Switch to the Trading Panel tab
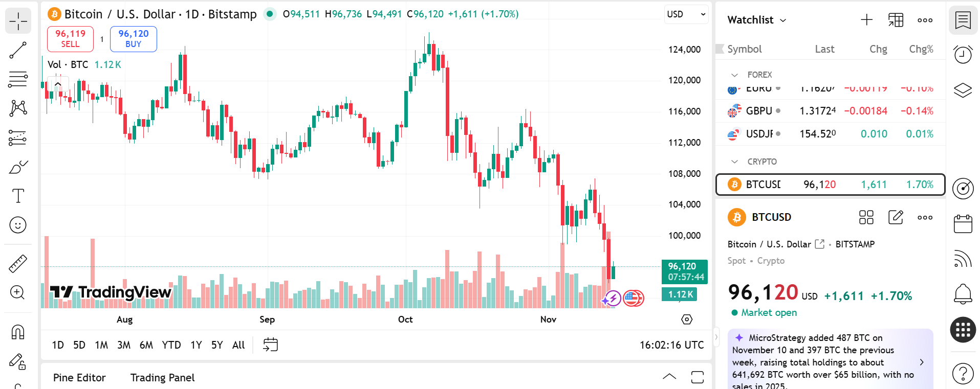Image resolution: width=980 pixels, height=389 pixels. click(x=162, y=378)
